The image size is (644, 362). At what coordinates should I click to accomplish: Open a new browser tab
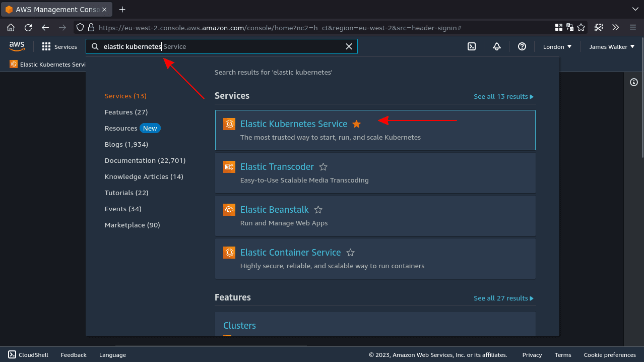(x=122, y=9)
